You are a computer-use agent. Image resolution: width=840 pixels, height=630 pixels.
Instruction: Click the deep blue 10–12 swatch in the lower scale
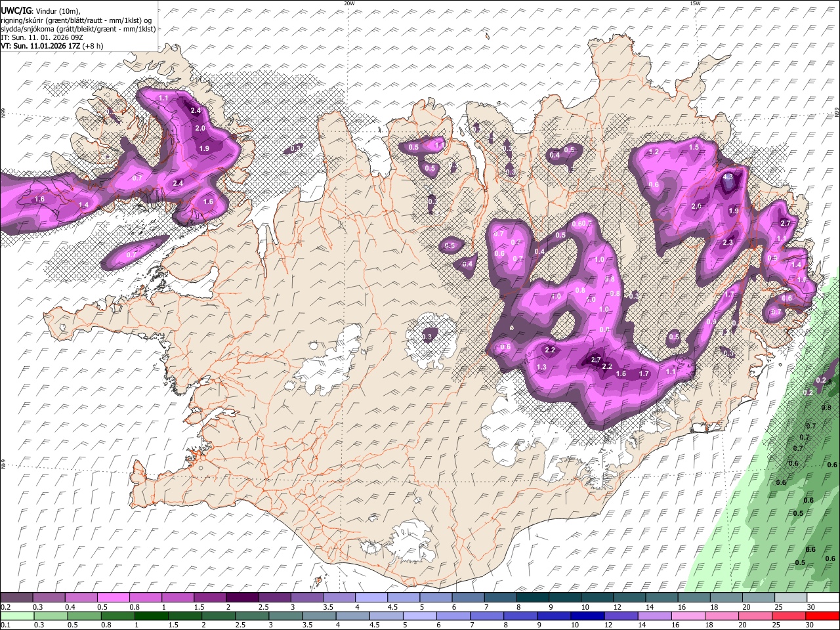pyautogui.click(x=588, y=616)
